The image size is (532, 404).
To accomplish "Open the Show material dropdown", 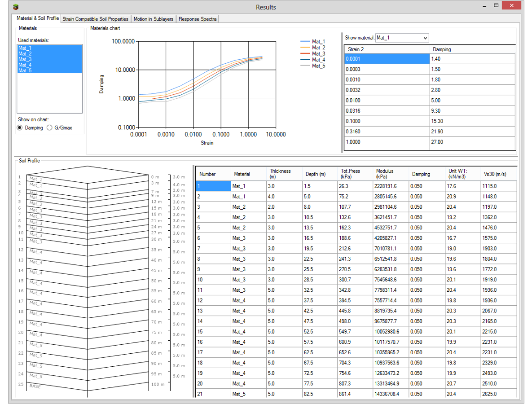I will (x=402, y=38).
